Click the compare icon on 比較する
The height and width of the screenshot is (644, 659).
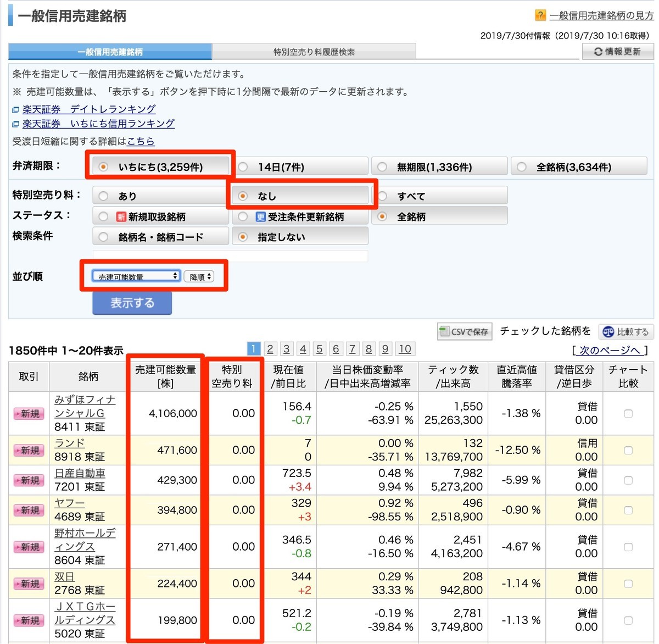tap(608, 332)
